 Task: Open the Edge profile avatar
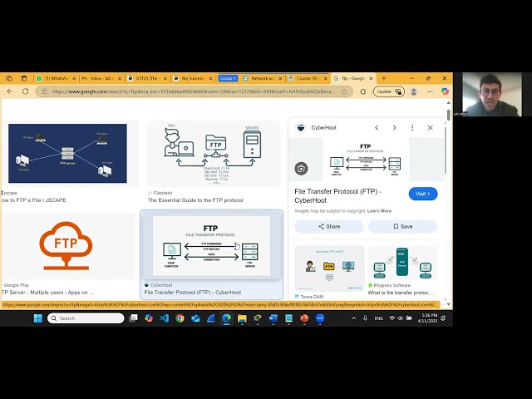(414, 91)
